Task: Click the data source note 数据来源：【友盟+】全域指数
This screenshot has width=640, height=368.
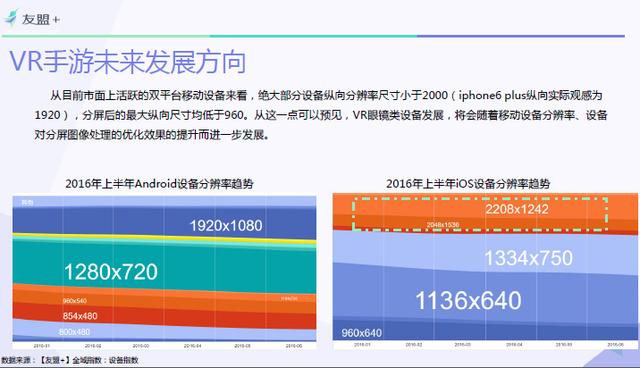Action: (70, 360)
